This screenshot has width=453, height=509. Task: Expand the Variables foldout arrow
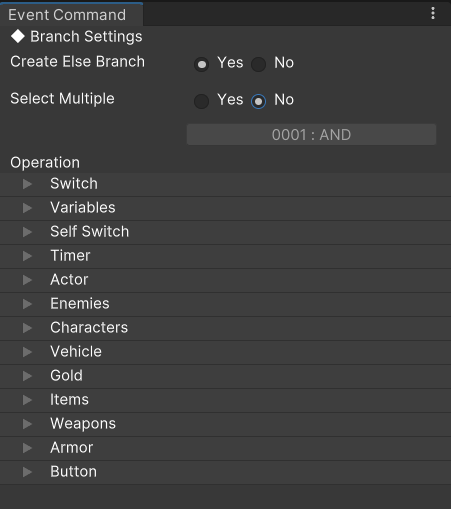click(27, 208)
